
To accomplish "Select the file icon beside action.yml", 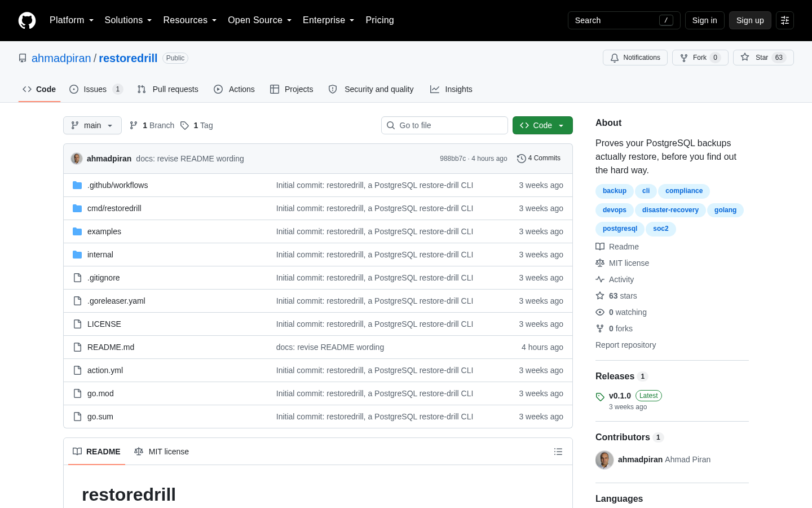I will (x=77, y=370).
